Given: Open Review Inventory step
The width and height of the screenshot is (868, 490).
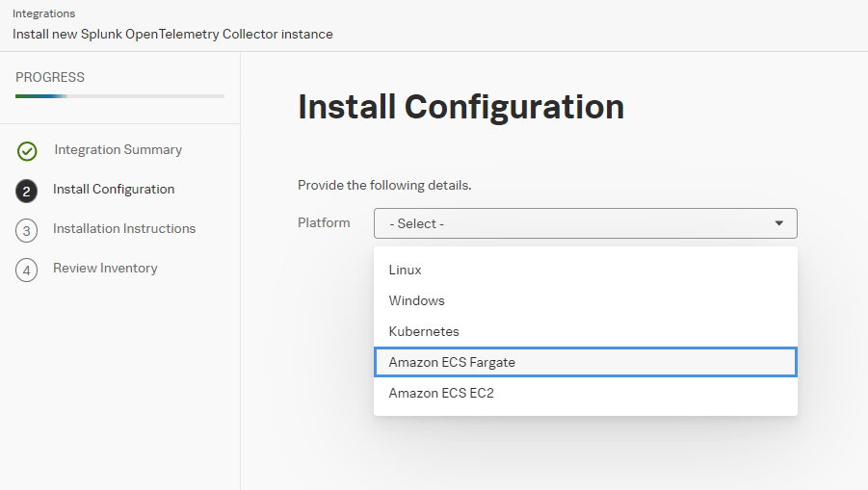Looking at the screenshot, I should pos(105,269).
